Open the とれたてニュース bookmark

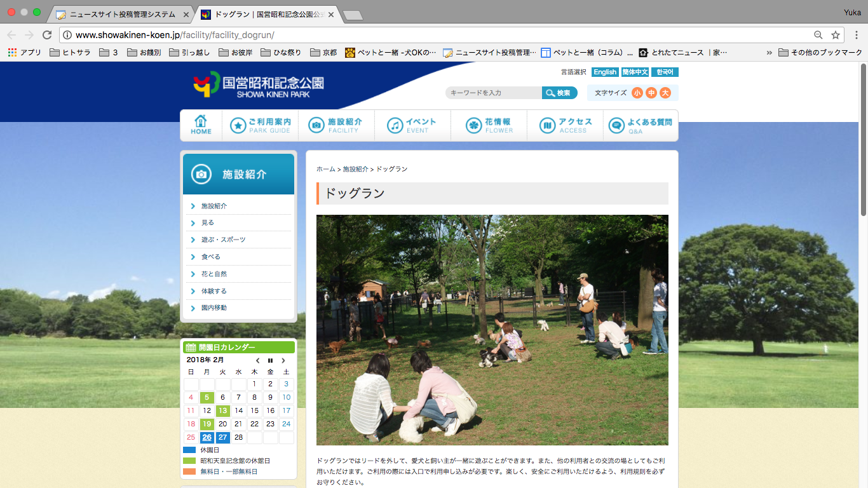click(x=682, y=53)
